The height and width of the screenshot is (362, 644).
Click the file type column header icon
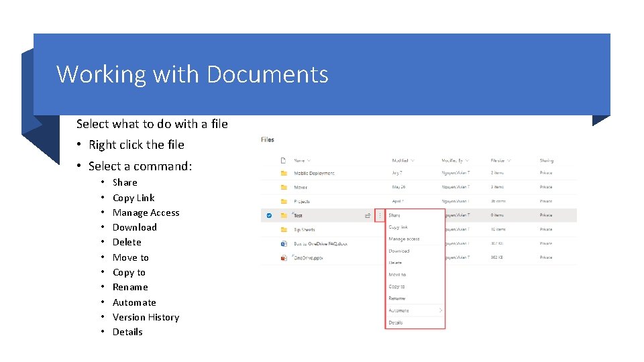coord(283,160)
